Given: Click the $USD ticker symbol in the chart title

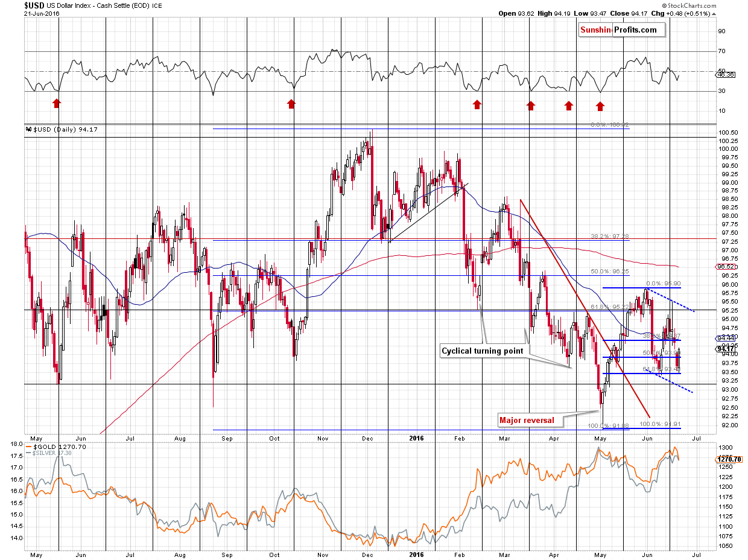Looking at the screenshot, I should (x=34, y=5).
